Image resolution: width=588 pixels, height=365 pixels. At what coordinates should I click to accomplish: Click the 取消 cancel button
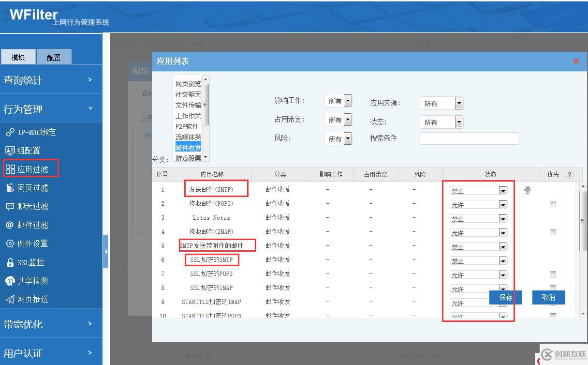[x=548, y=297]
